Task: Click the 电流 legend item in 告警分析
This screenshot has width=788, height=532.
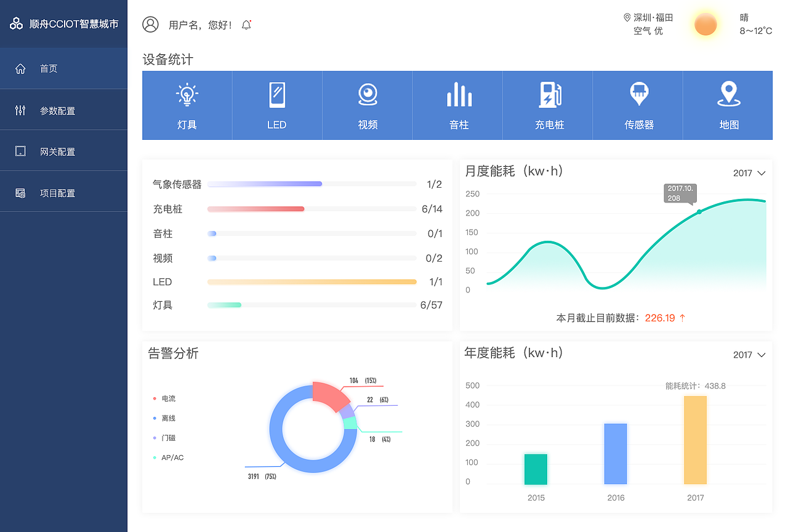Action: tap(165, 398)
